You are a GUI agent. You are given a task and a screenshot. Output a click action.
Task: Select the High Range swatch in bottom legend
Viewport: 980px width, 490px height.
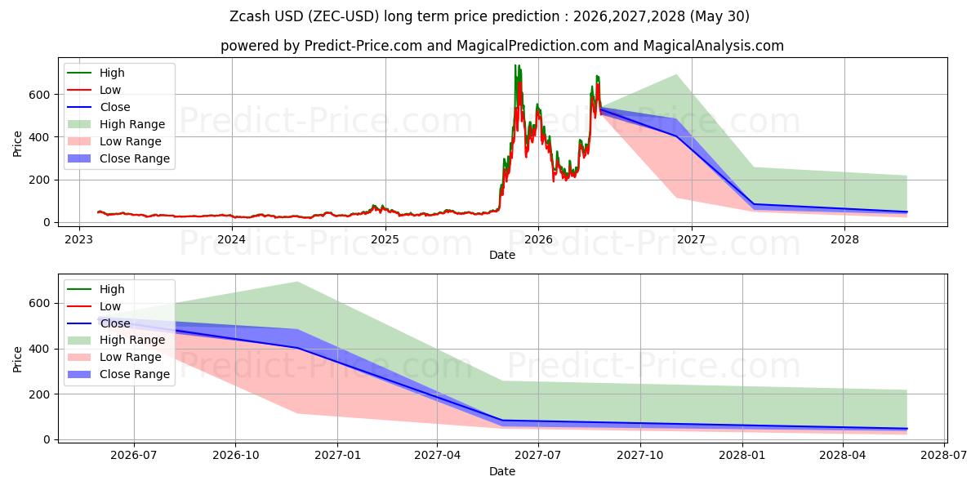pyautogui.click(x=82, y=340)
